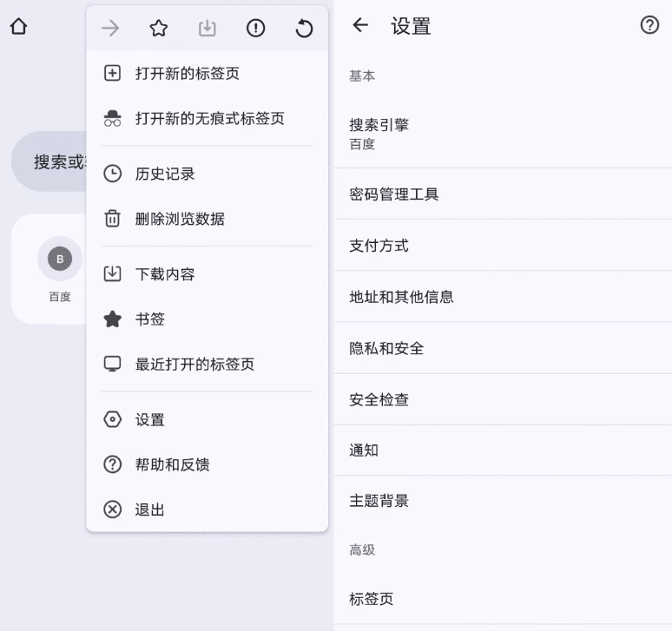The width and height of the screenshot is (672, 631).
Task: Go back using the settings back arrow
Action: pos(360,26)
